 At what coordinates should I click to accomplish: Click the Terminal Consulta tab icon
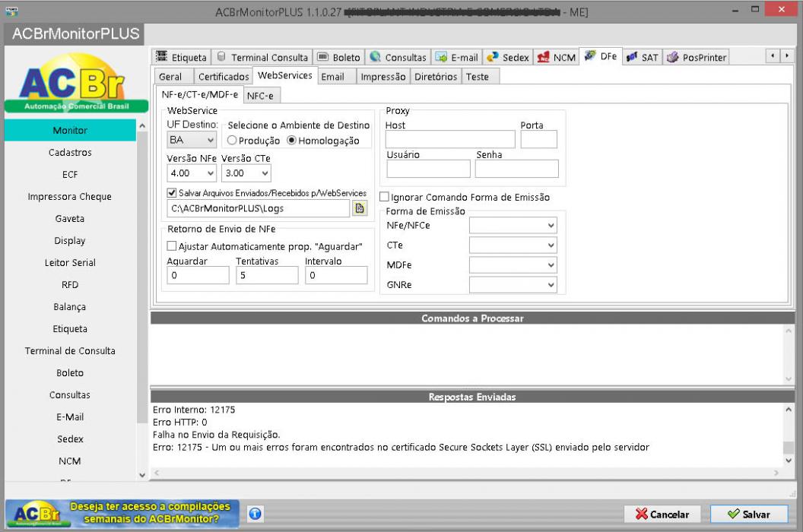(x=221, y=56)
